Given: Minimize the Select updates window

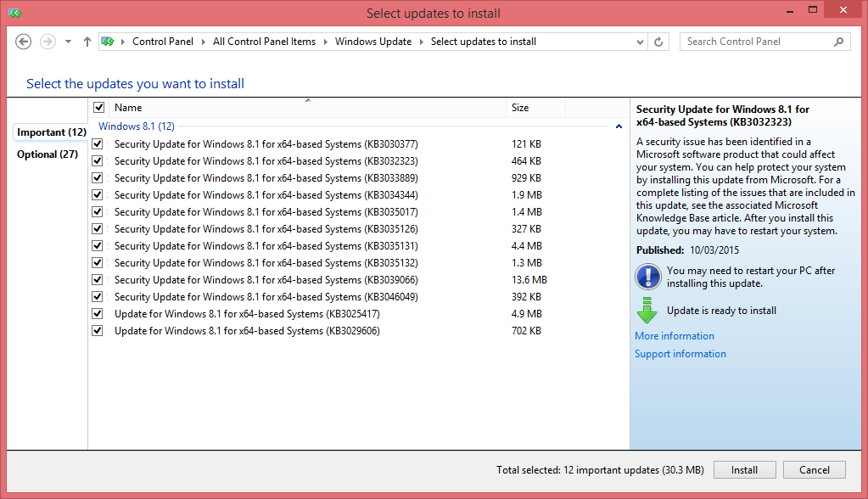Looking at the screenshot, I should 790,10.
